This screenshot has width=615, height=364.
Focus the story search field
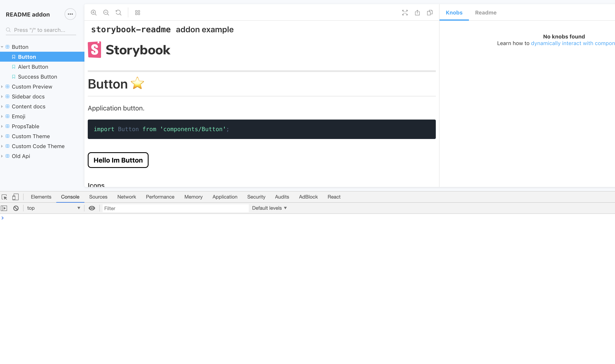(41, 30)
